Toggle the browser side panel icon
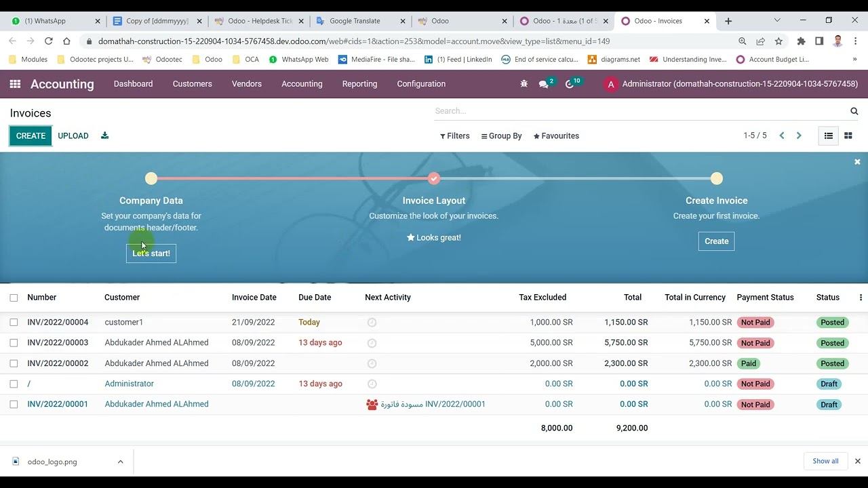The height and width of the screenshot is (488, 868). (x=819, y=41)
